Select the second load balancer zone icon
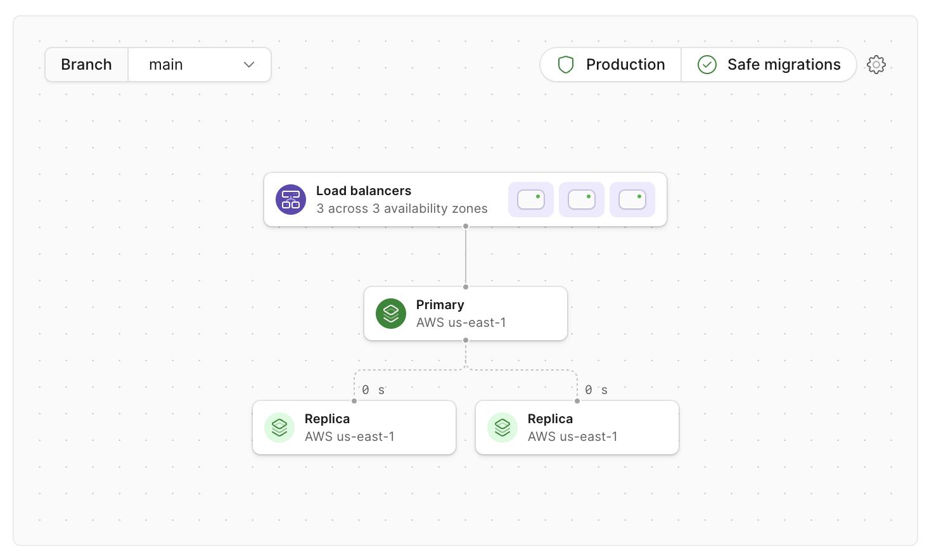Image resolution: width=934 pixels, height=560 pixels. tap(582, 200)
